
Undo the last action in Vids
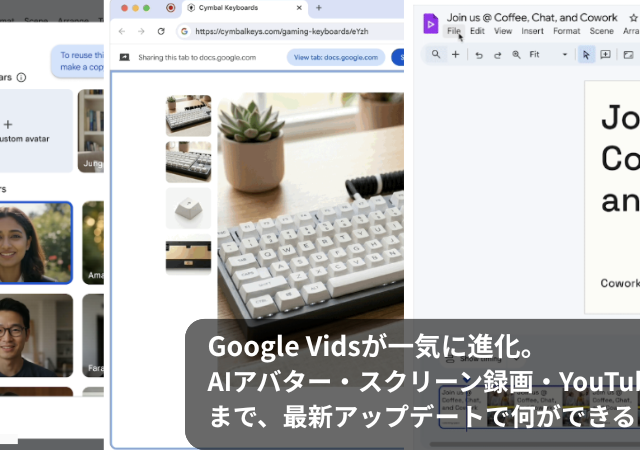(x=479, y=54)
